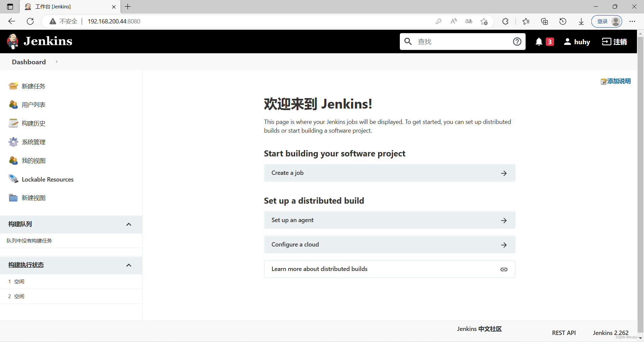This screenshot has width=644, height=342.
Task: Open the huhy user profile
Action: coord(577,42)
